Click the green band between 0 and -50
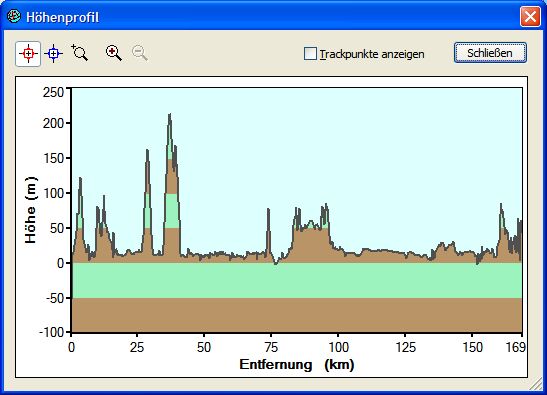 click(297, 280)
